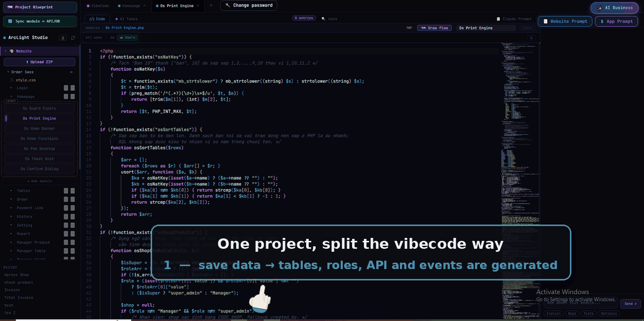The width and height of the screenshot is (644, 321).
Task: Expand the Report module
Action: click(x=11, y=234)
